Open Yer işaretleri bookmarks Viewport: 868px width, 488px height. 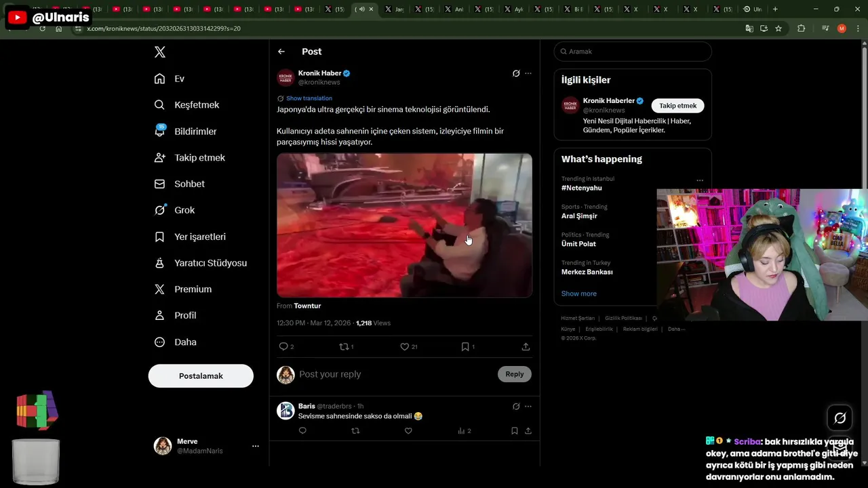190,237
